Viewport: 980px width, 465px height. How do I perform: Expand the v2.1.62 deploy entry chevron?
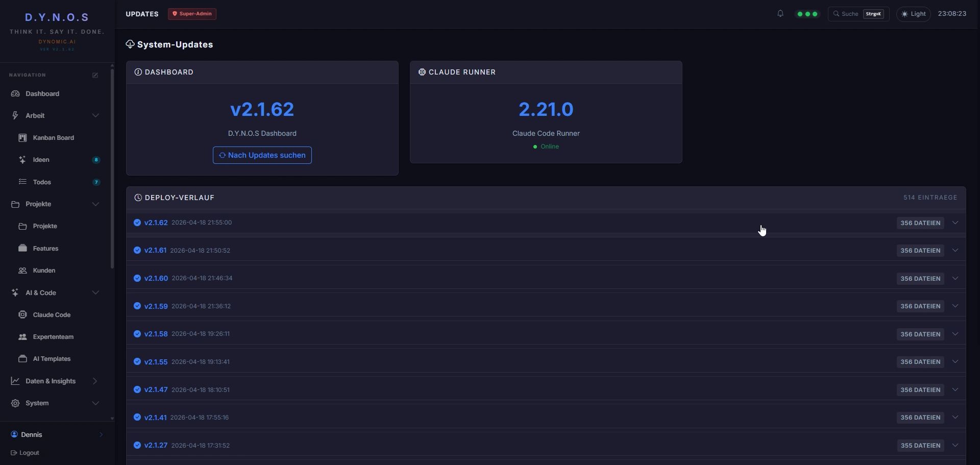[x=955, y=223]
